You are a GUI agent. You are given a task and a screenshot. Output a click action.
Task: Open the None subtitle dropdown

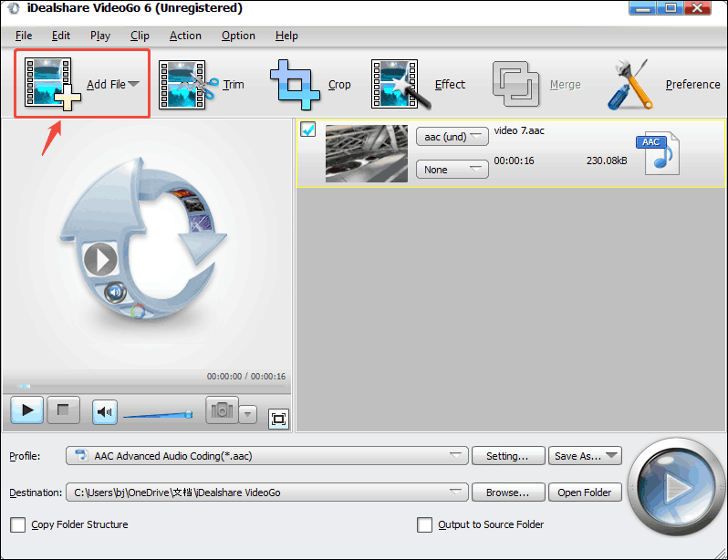coord(452,170)
